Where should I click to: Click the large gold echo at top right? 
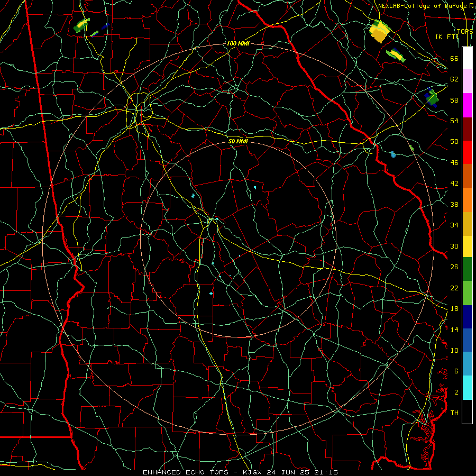pyautogui.click(x=379, y=32)
